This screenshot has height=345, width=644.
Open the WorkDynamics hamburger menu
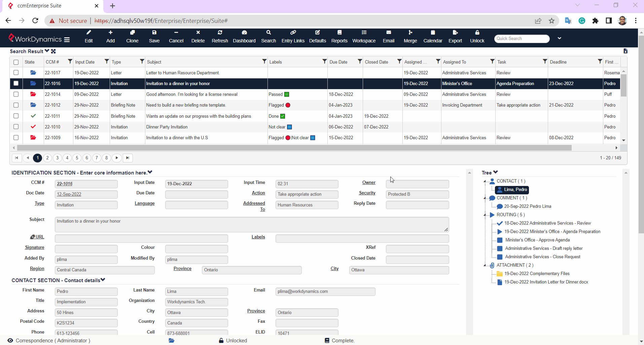pyautogui.click(x=67, y=39)
